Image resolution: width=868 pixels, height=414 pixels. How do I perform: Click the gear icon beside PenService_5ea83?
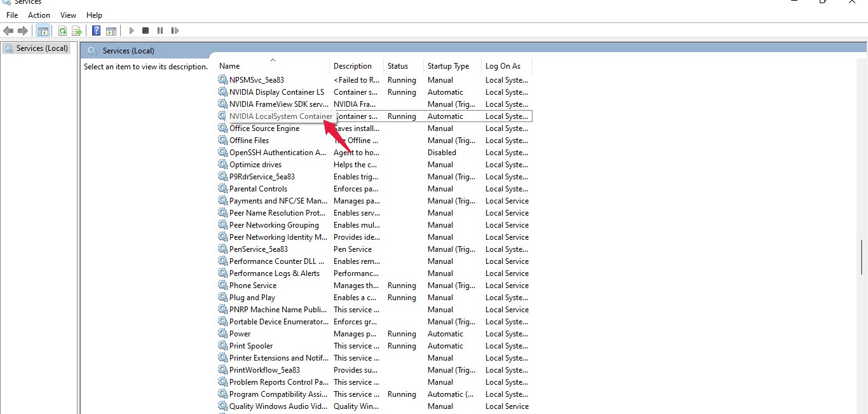click(222, 249)
